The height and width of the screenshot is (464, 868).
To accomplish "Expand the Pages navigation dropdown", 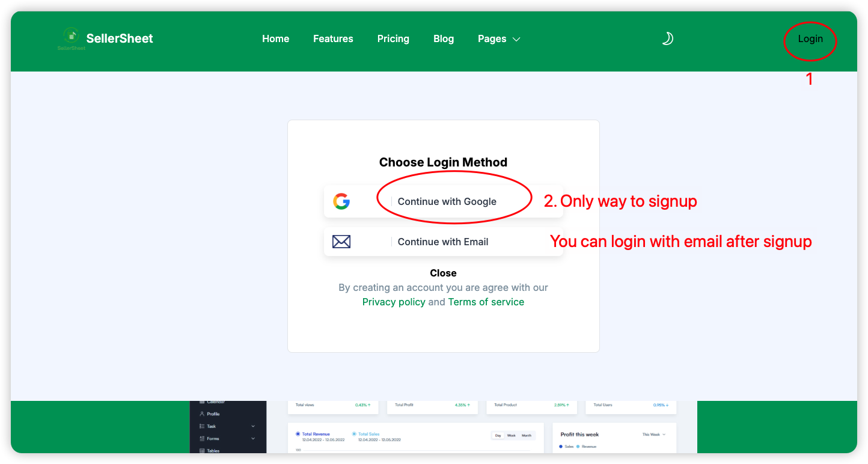I will [x=499, y=38].
